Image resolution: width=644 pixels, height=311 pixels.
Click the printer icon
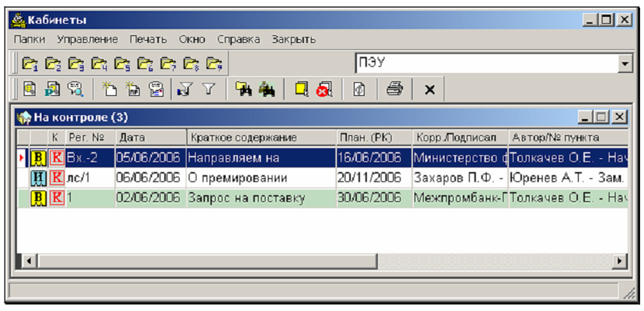[395, 89]
